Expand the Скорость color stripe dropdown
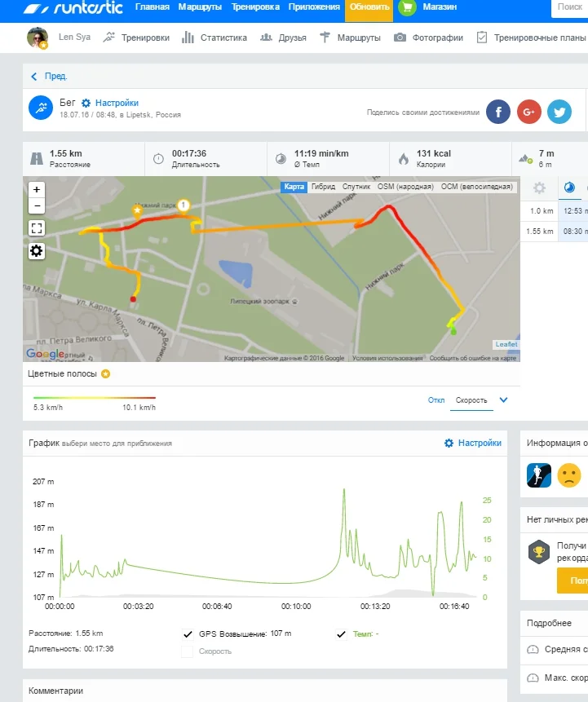This screenshot has width=588, height=702. tap(503, 400)
